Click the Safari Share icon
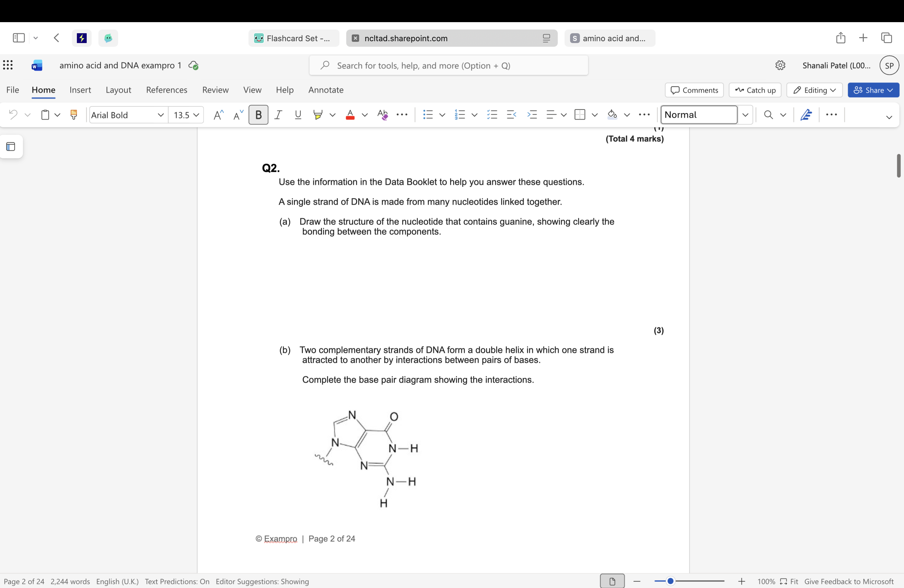This screenshot has height=588, width=904. coord(841,38)
